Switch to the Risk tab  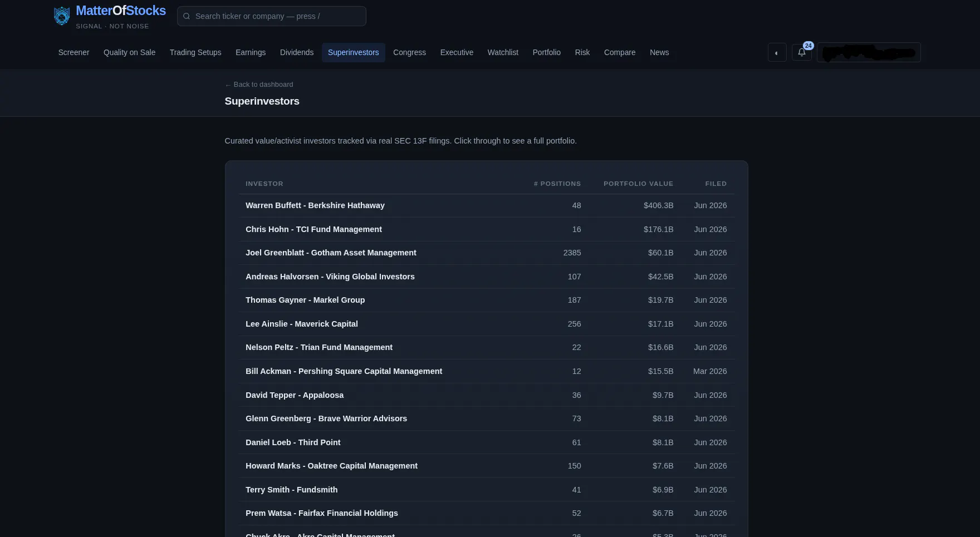click(582, 52)
